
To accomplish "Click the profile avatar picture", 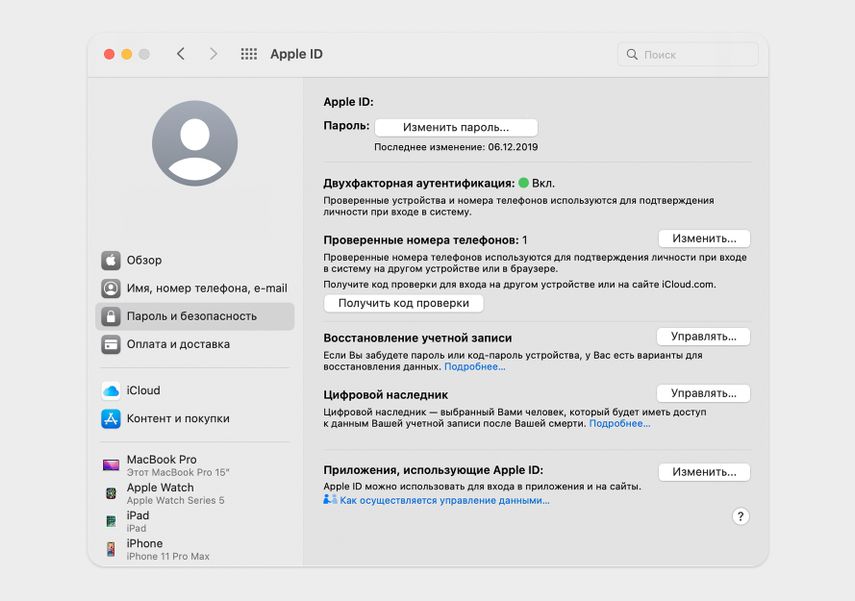I will (x=195, y=143).
